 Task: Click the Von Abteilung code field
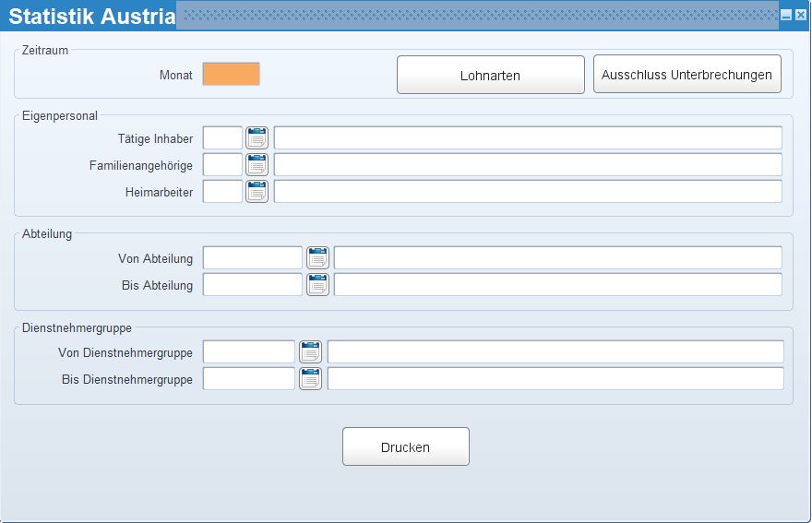252,258
